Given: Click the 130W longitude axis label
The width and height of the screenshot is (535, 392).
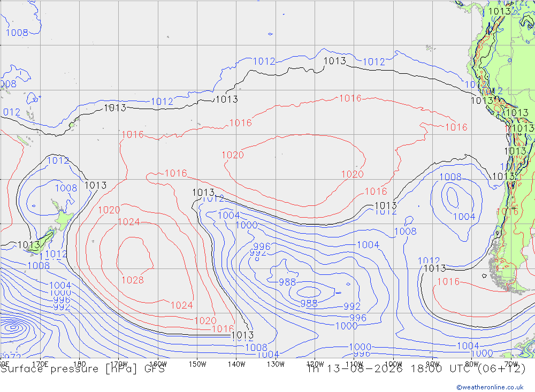Looking at the screenshot, I should point(276,364).
